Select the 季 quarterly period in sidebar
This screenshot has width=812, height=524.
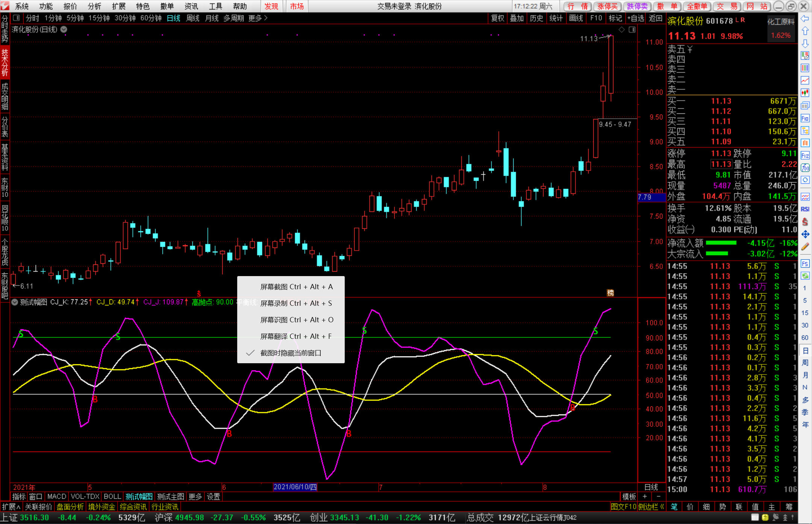point(805,412)
